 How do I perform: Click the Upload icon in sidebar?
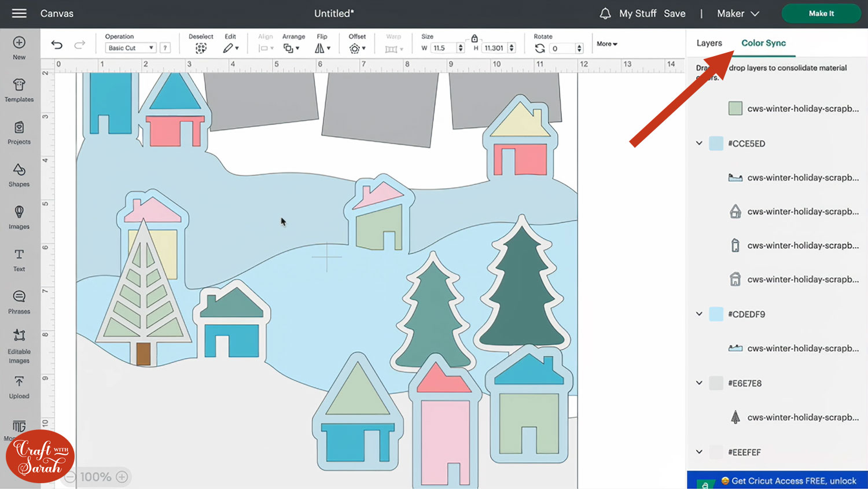tap(19, 387)
